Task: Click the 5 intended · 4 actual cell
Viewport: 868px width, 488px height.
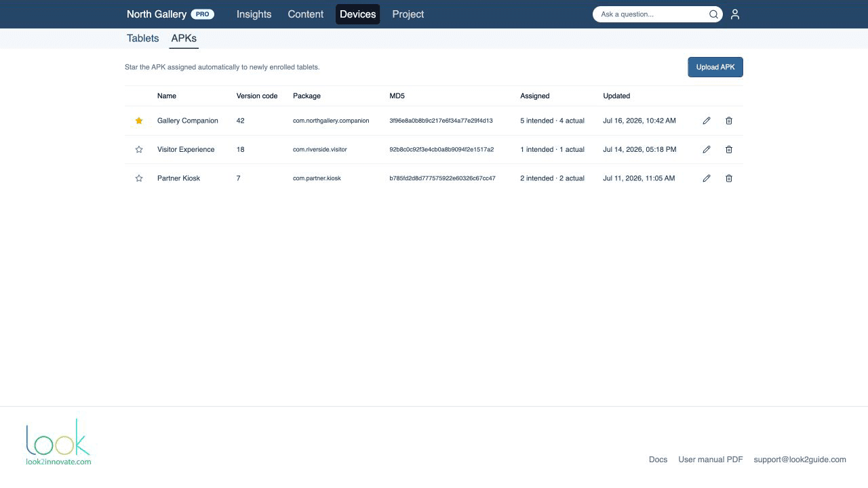Action: coord(552,121)
